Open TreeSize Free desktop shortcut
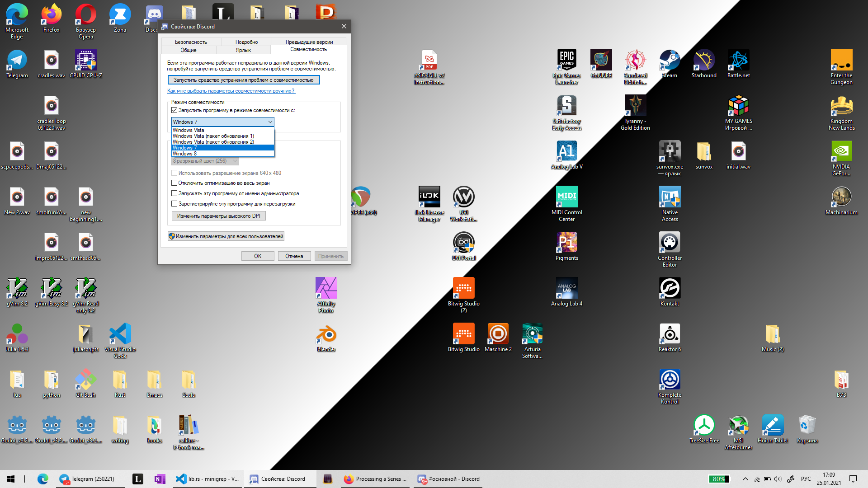Viewport: 868px width, 488px height. point(704,429)
